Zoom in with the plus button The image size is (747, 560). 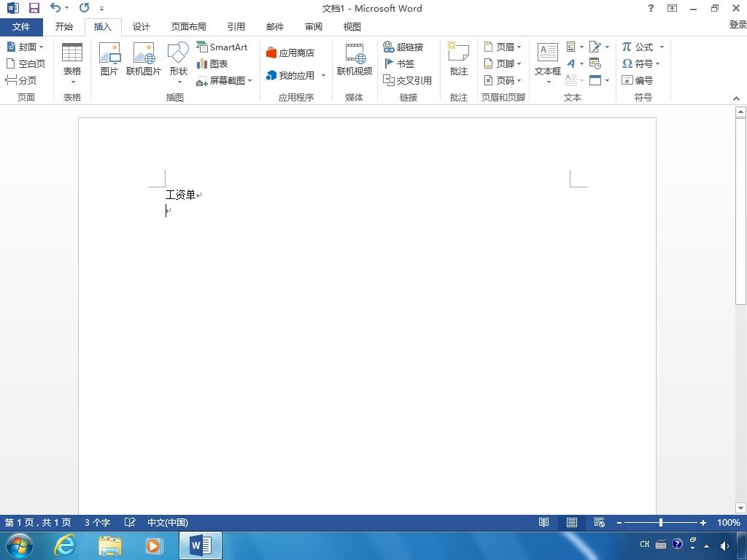pos(703,523)
